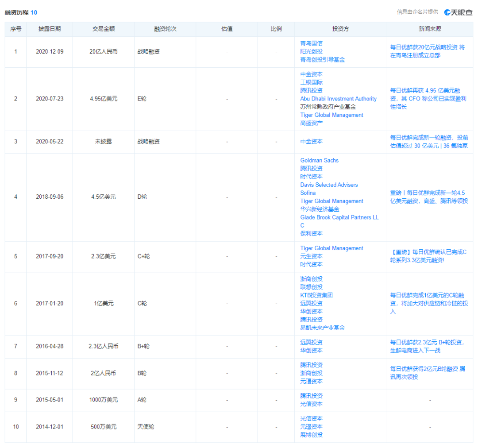The image size is (478, 448).
Task: Open news link on 1亿美元的C轮融资
Action: (x=429, y=303)
